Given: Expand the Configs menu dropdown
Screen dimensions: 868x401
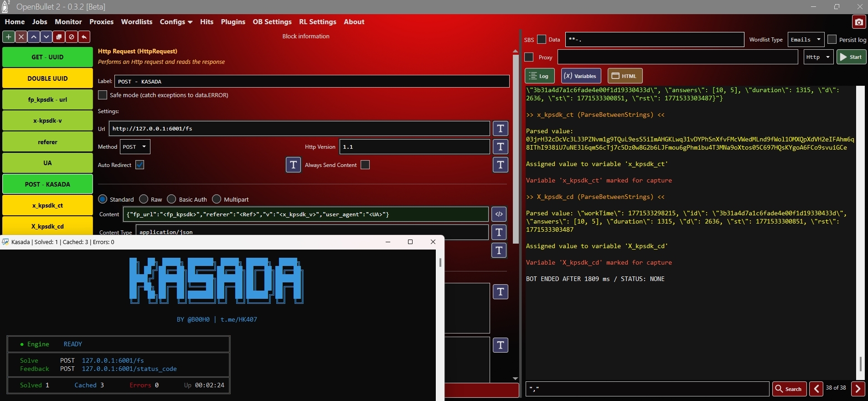Looking at the screenshot, I should point(176,22).
